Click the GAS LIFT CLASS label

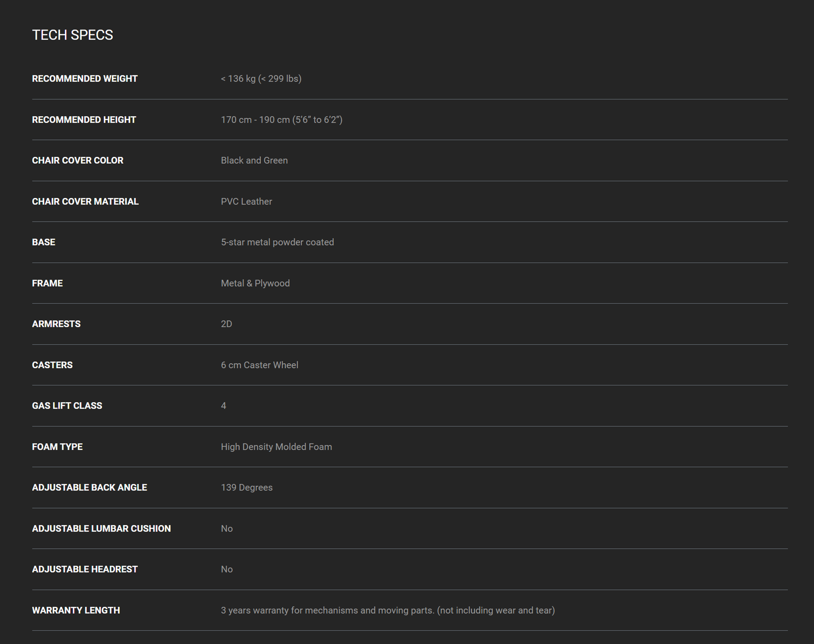click(x=67, y=406)
